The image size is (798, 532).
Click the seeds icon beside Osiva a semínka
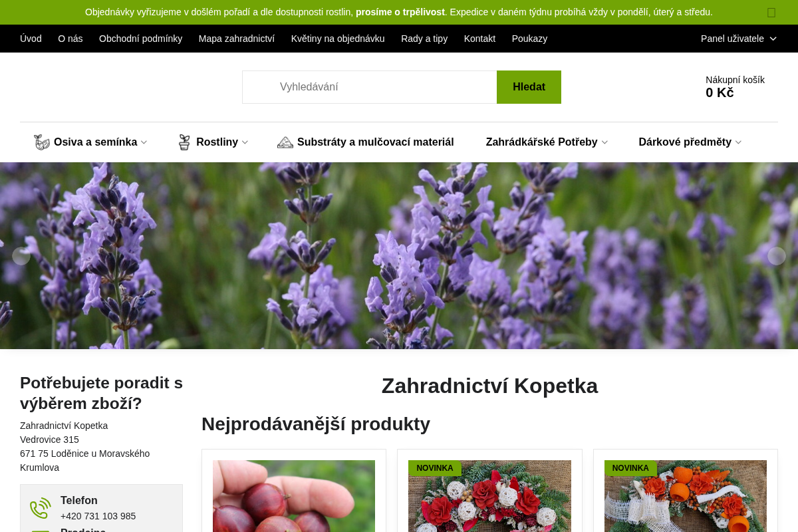tap(42, 142)
